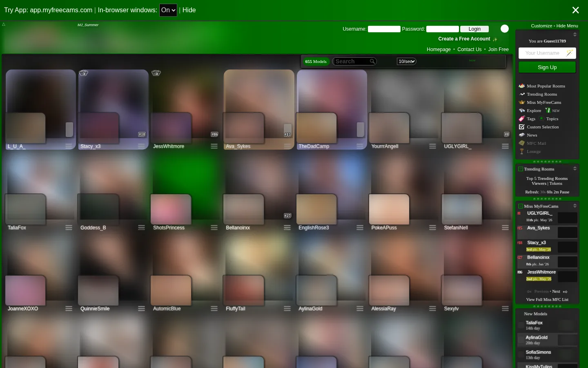
Task: Open the 10/sec refresh rate dropdown
Action: 407,61
